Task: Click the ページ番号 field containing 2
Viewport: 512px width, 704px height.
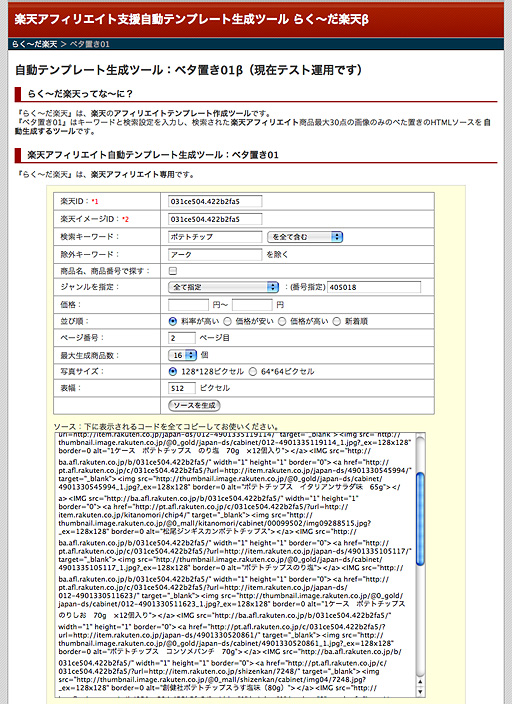Action: [x=182, y=338]
